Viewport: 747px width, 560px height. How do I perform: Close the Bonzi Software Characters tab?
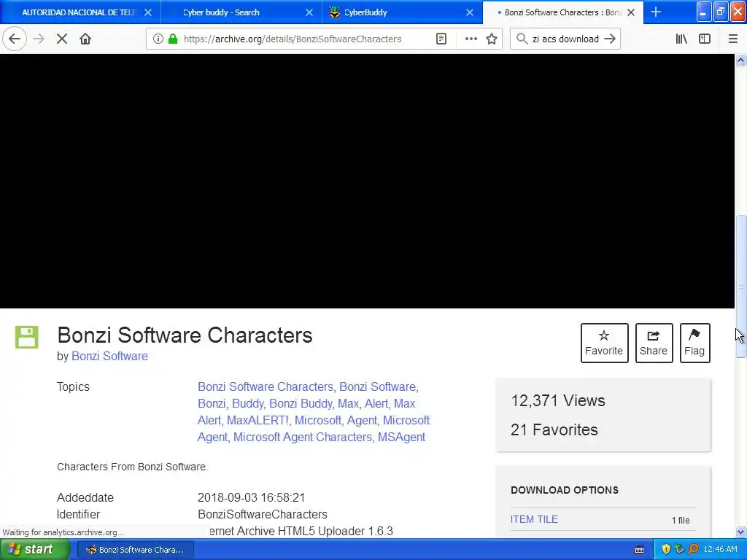coord(631,12)
